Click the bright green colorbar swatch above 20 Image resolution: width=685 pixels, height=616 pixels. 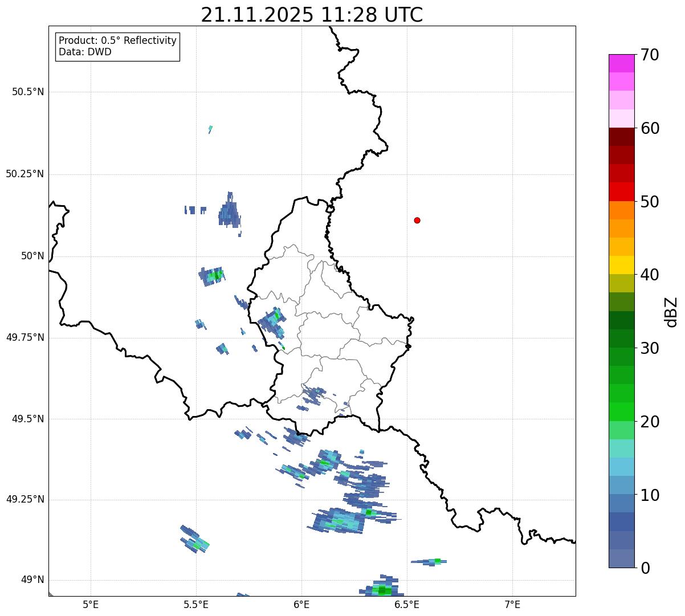[622, 411]
